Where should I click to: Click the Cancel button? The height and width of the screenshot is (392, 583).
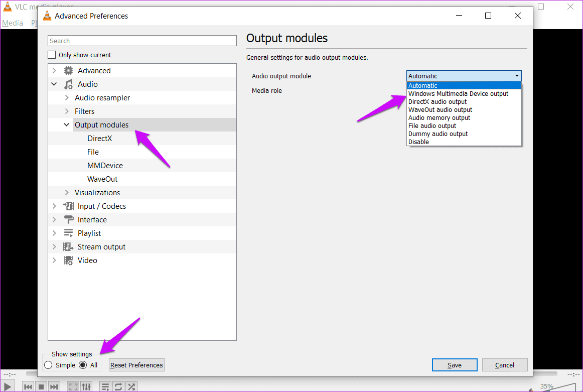(505, 365)
